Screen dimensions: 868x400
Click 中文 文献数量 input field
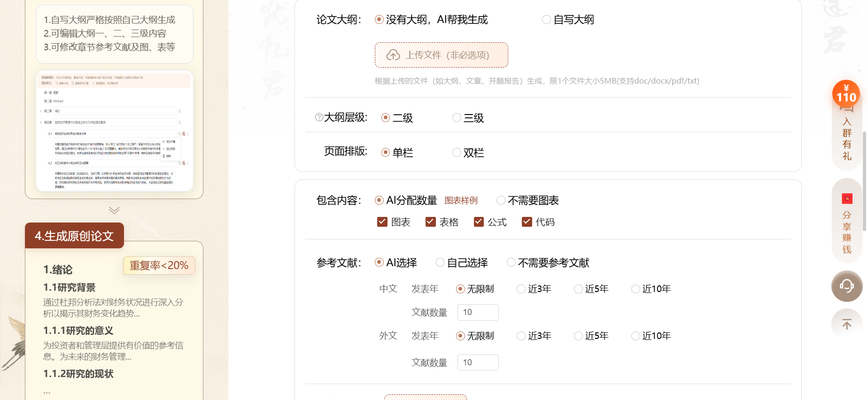(x=478, y=312)
